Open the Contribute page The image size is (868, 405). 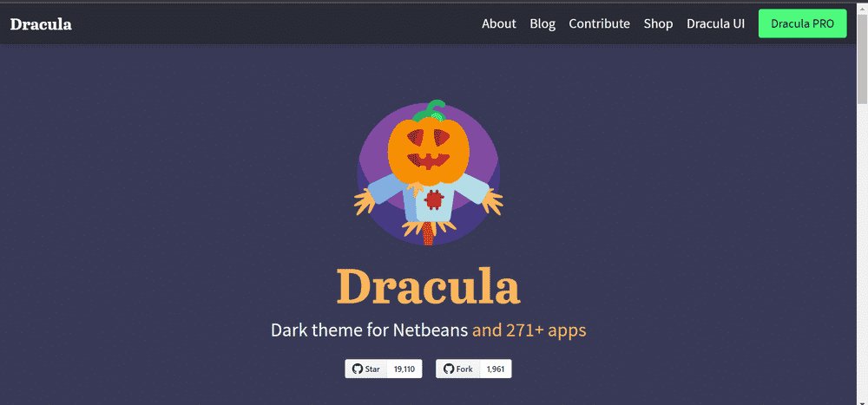pos(600,23)
